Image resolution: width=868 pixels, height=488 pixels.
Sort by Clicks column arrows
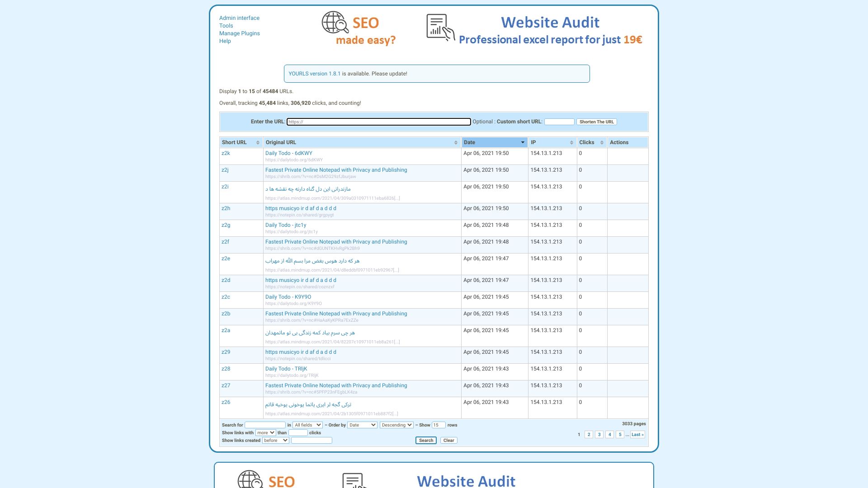602,143
